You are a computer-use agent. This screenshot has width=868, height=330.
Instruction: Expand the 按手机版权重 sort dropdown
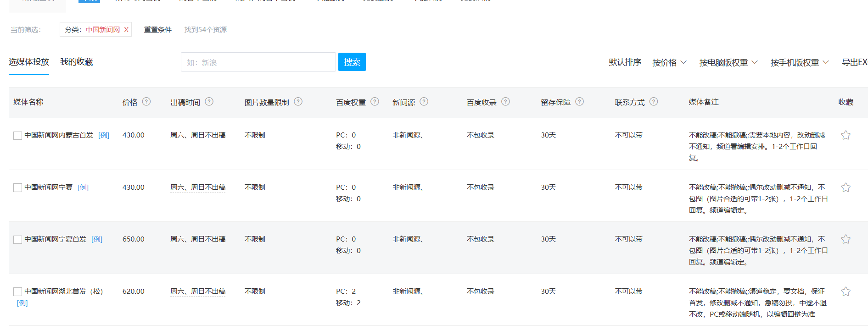[800, 62]
